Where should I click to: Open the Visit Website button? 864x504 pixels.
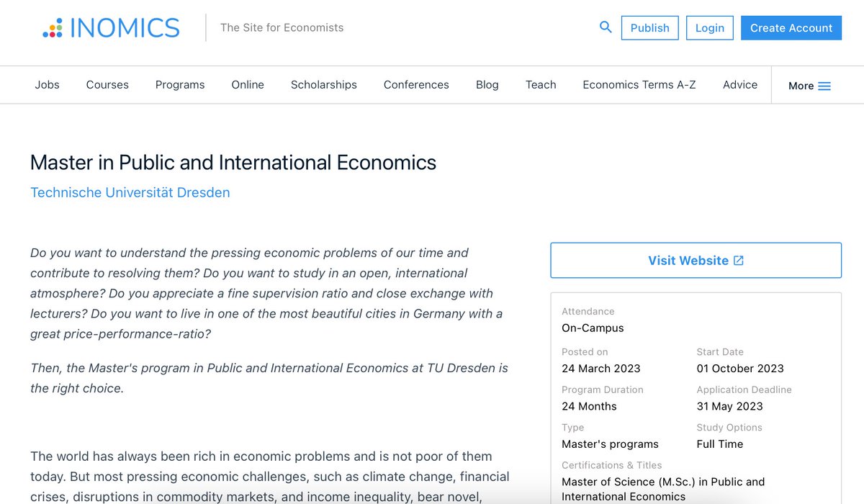696,261
